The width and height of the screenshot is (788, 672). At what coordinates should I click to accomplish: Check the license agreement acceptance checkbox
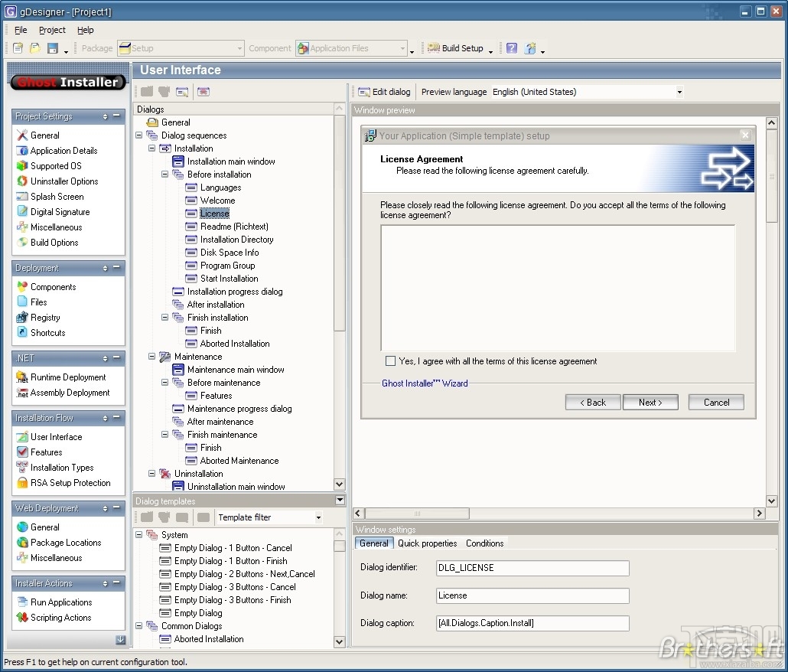coord(390,360)
